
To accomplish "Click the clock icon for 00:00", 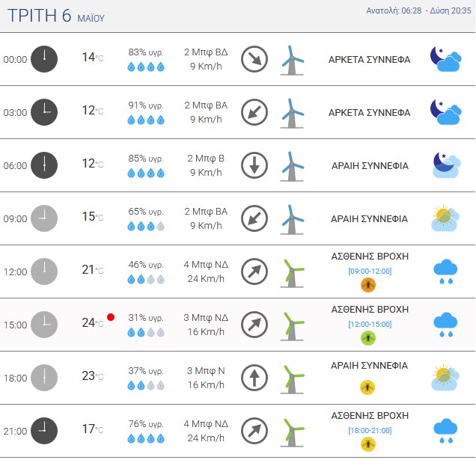I will (x=44, y=59).
